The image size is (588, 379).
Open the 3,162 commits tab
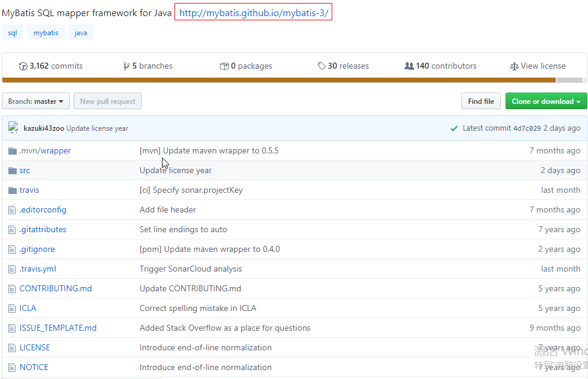click(51, 66)
